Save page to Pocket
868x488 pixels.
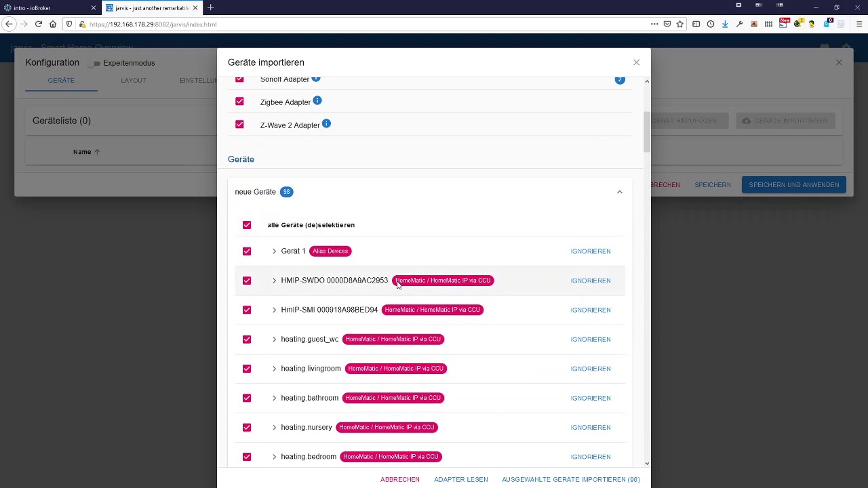667,24
